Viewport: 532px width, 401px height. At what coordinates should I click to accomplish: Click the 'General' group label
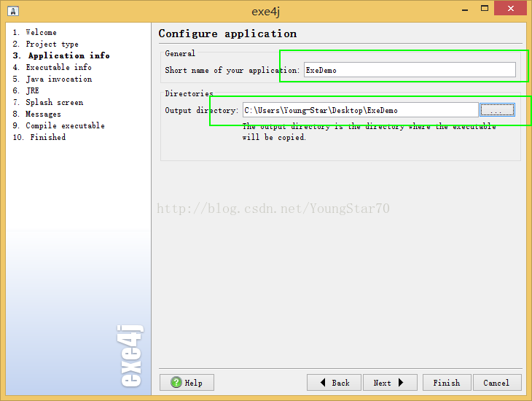pos(180,53)
